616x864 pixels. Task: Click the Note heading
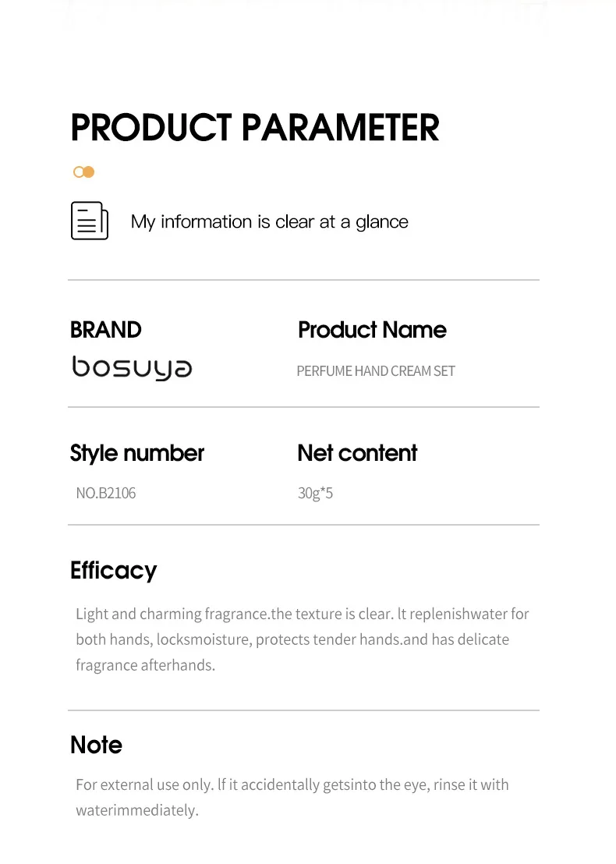pos(96,745)
